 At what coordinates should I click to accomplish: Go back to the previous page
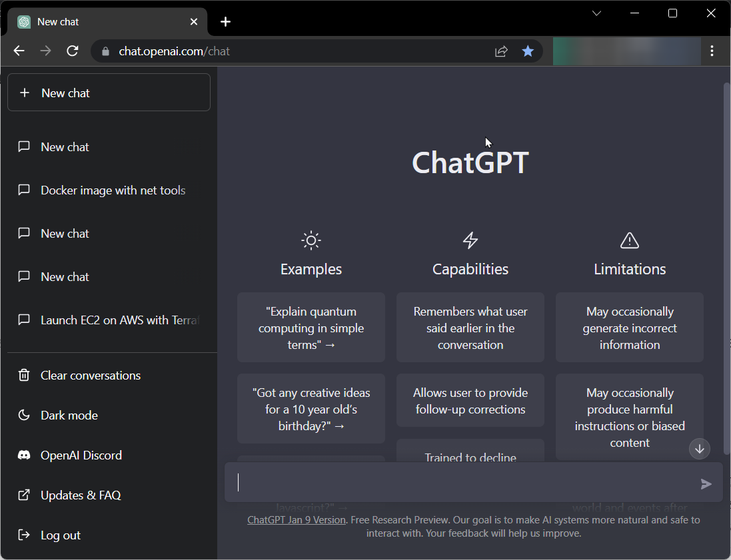click(19, 51)
